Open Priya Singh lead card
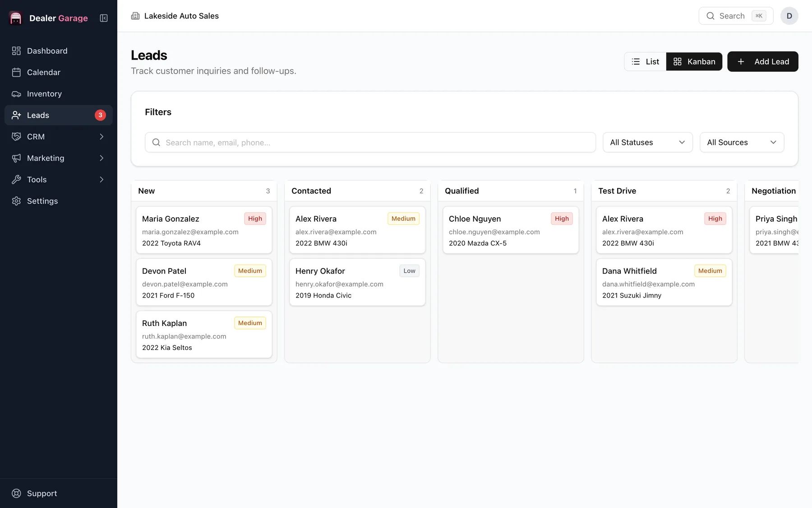 click(x=774, y=230)
